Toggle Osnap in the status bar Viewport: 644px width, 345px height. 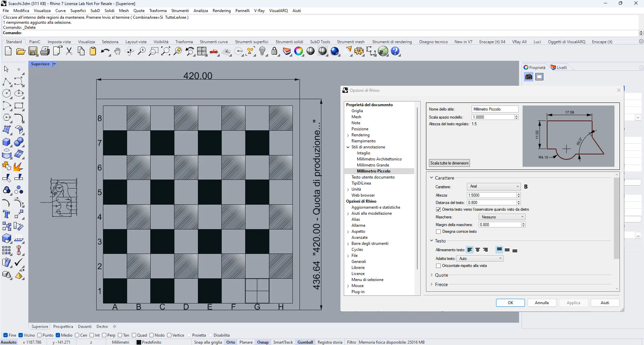263,342
